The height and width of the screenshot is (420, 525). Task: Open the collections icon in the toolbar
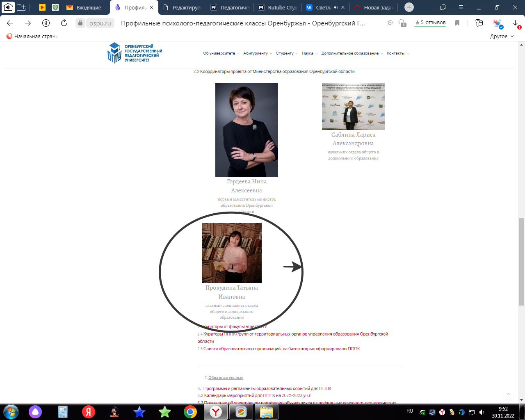tap(479, 23)
